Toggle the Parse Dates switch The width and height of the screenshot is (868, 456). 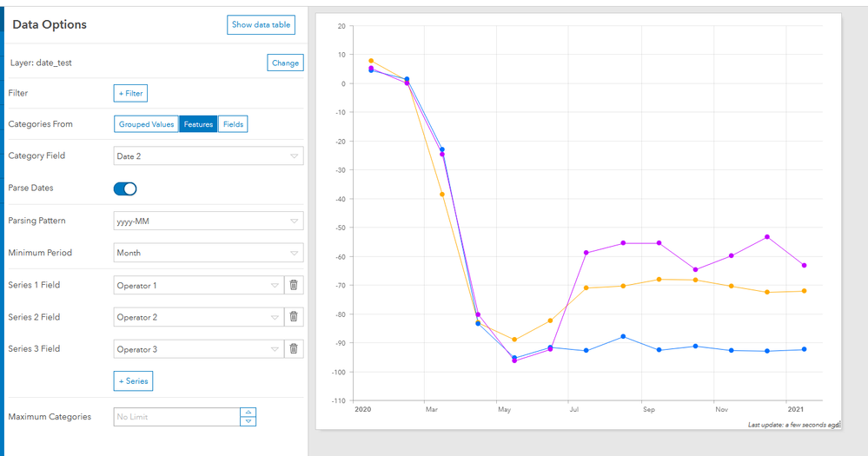125,188
